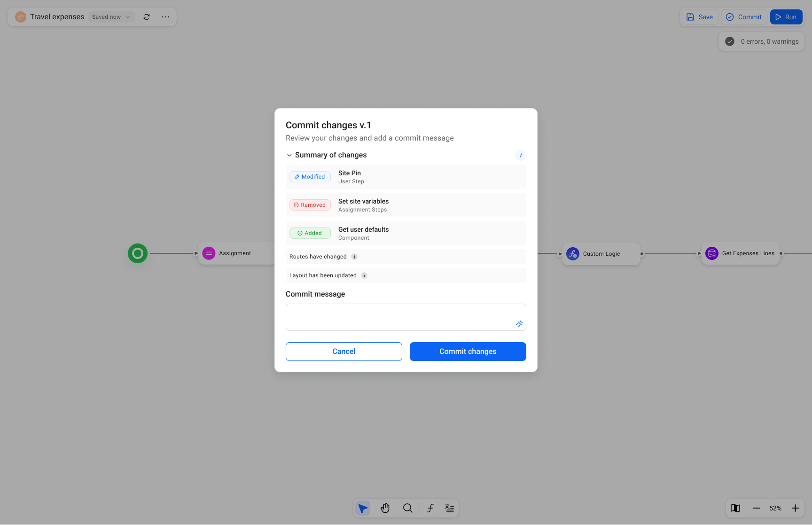
Task: Click the Get Expenses Lines node icon
Action: [x=711, y=253]
